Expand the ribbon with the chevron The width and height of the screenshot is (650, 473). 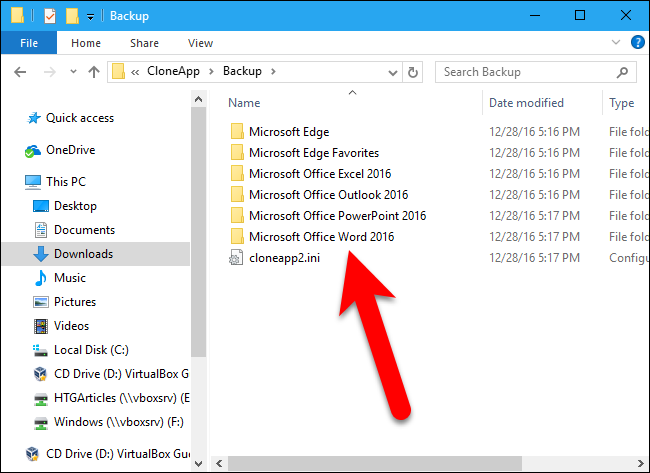(x=614, y=43)
